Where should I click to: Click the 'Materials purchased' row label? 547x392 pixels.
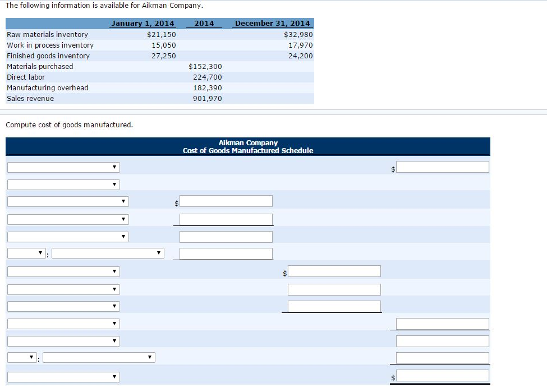(x=40, y=67)
